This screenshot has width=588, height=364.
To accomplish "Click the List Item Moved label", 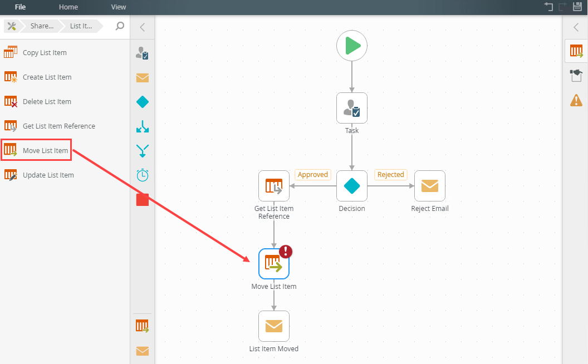I will click(274, 348).
